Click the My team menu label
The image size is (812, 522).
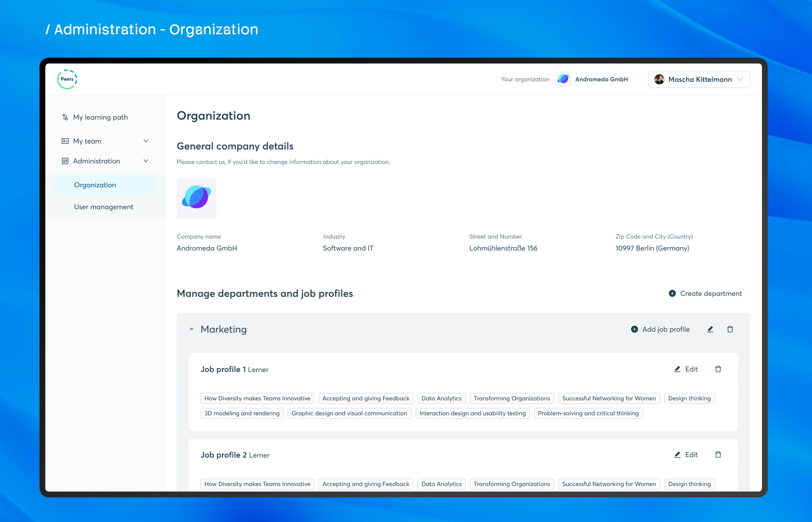pos(87,141)
